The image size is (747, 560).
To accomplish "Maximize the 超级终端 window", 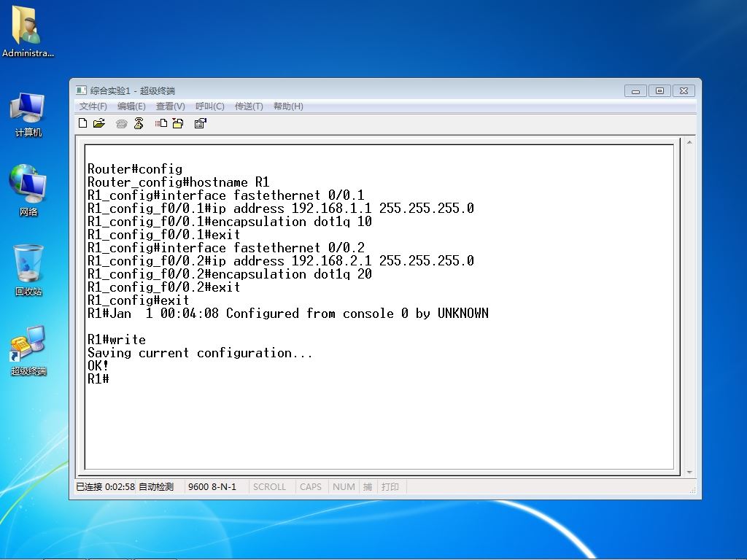I will [x=659, y=91].
